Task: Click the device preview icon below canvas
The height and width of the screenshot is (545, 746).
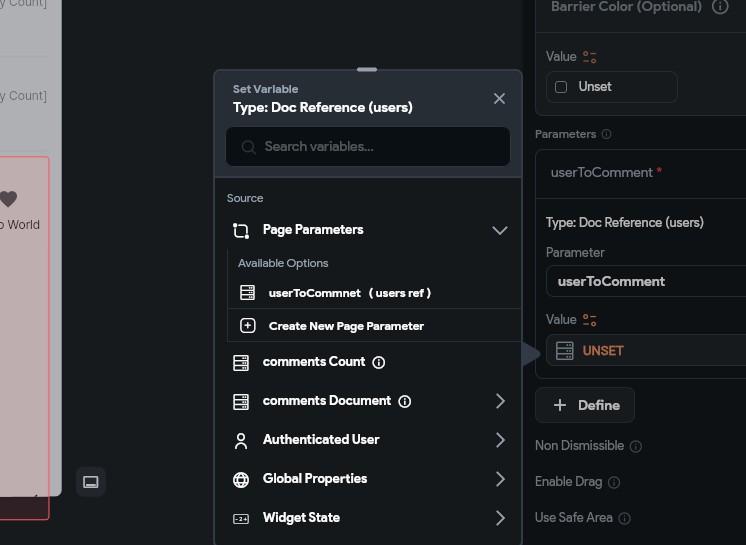Action: tap(91, 482)
